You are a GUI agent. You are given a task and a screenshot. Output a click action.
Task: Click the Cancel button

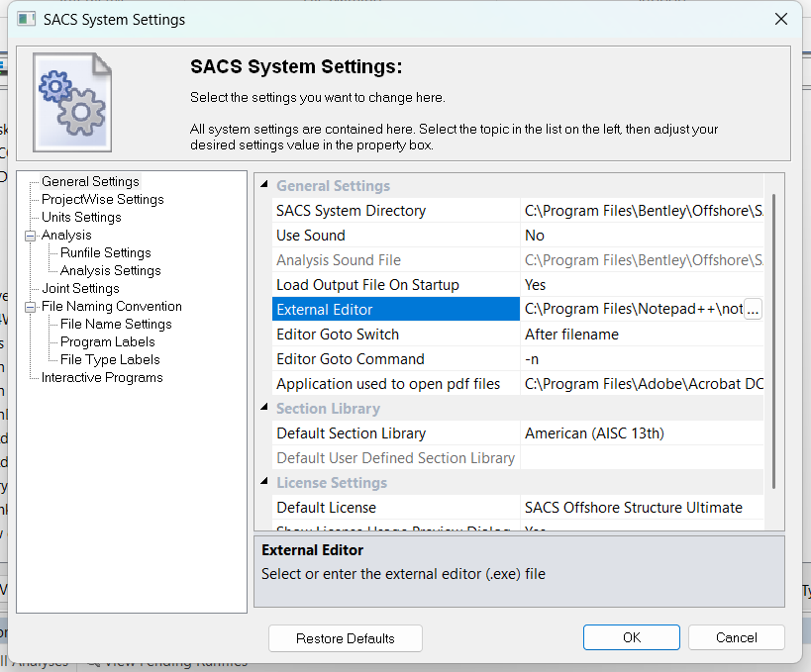(x=736, y=638)
